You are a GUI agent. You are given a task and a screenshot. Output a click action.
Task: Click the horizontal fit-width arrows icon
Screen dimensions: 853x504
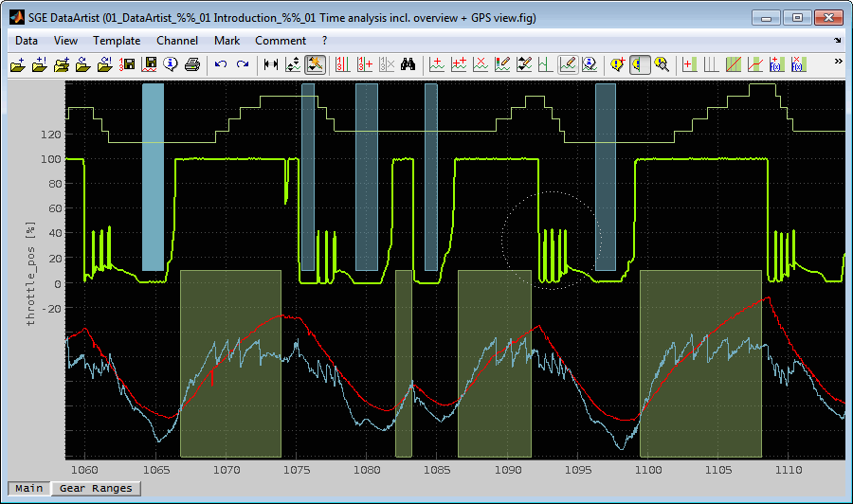coord(271,64)
